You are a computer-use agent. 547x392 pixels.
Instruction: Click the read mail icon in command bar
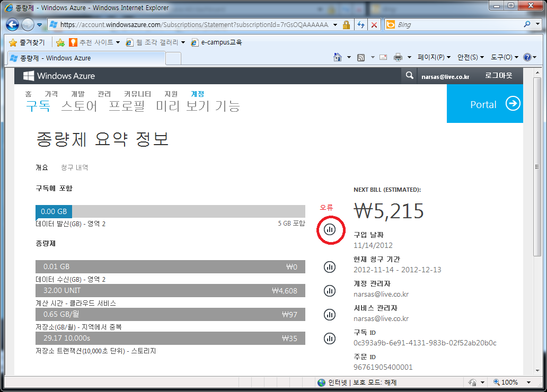(x=383, y=57)
